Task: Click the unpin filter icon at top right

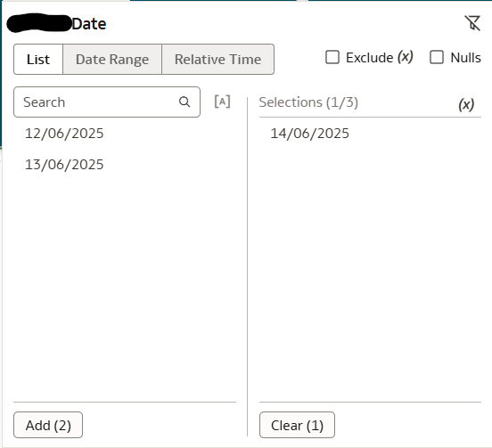Action: pos(472,23)
